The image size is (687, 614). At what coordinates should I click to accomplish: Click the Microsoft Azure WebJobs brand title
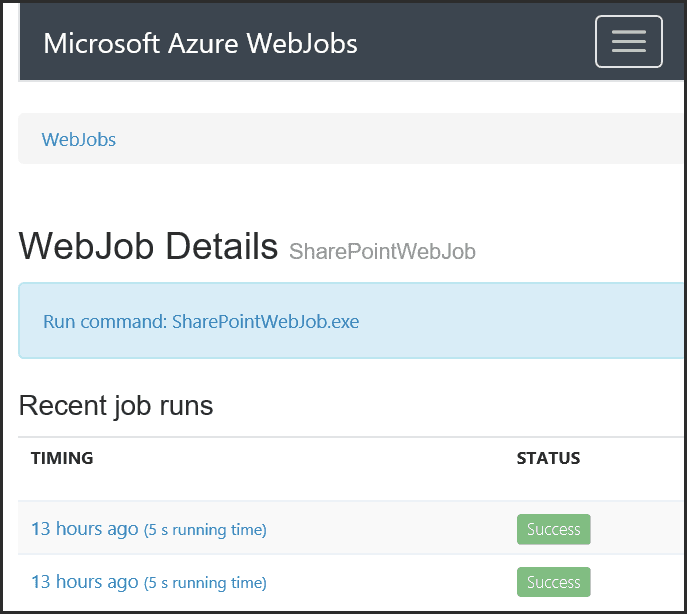point(200,43)
